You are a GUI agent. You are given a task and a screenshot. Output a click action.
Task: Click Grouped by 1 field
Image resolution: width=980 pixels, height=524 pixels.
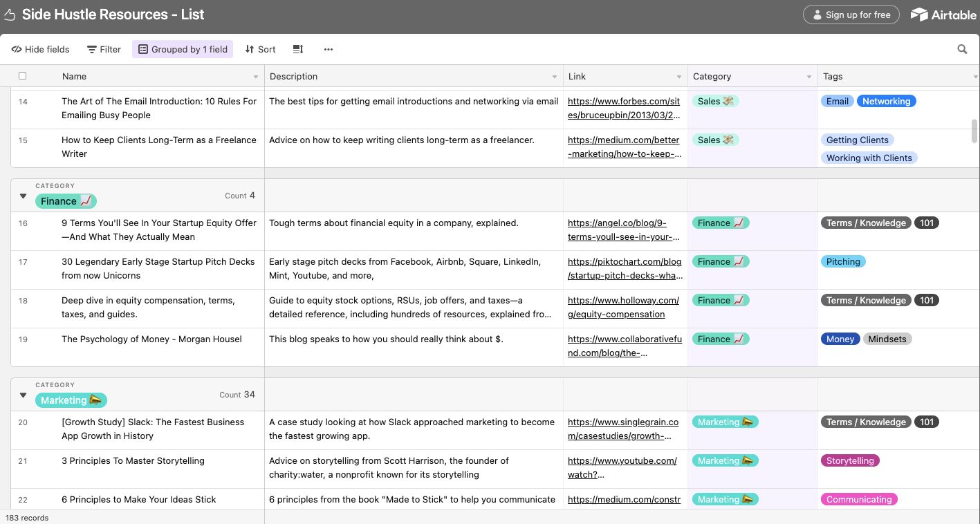[x=183, y=49]
